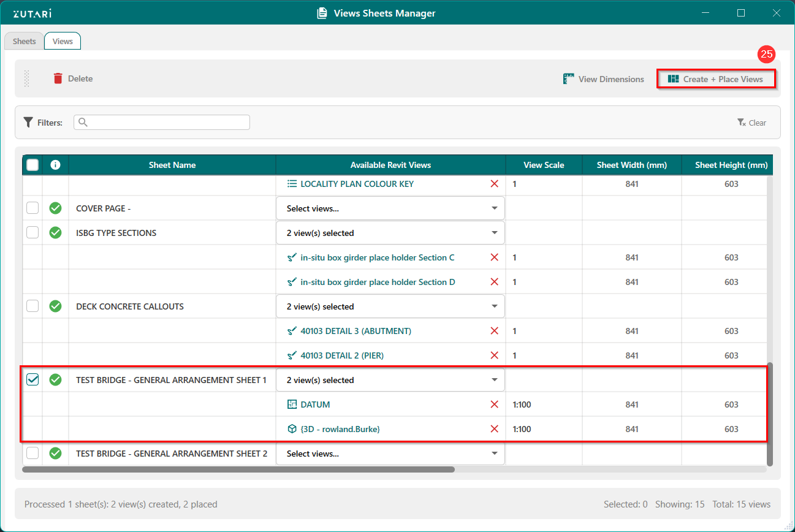Click the info icon in table header

coord(55,165)
